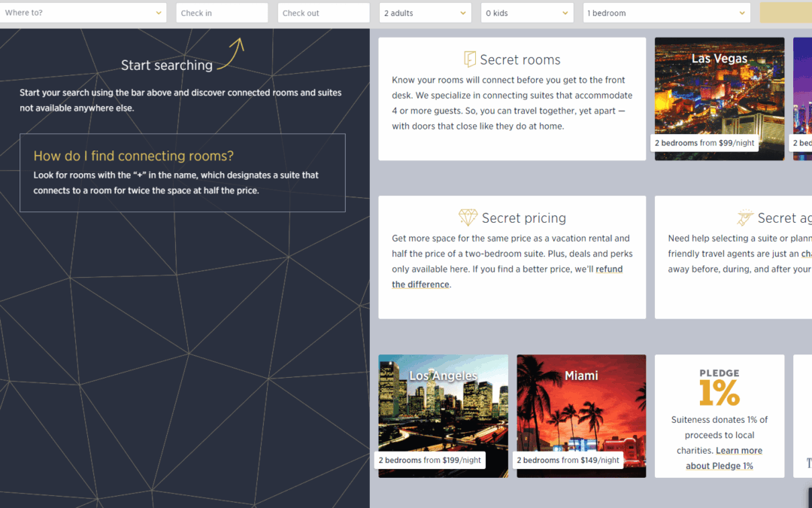Open the 1 bedroom selector
Viewport: 812px width, 508px height.
(666, 13)
